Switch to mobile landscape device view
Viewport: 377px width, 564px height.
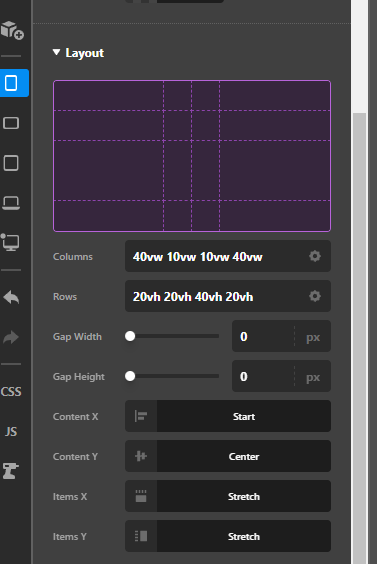[x=11, y=123]
